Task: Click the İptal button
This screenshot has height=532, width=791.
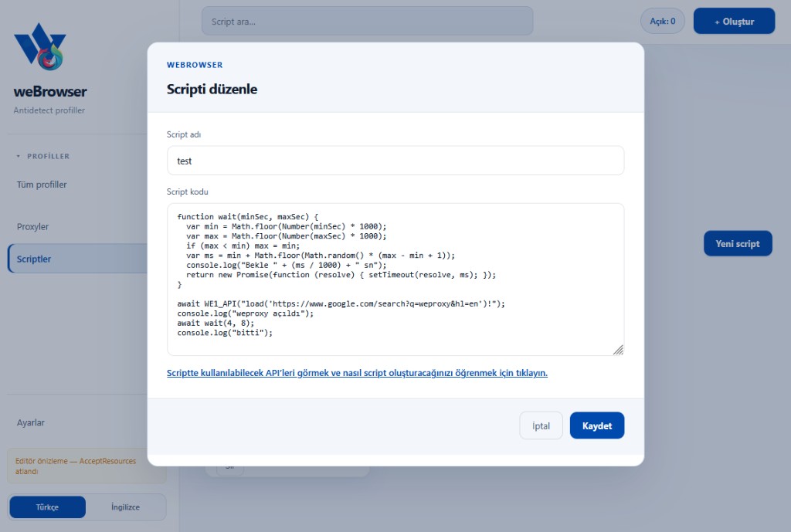Action: click(541, 425)
